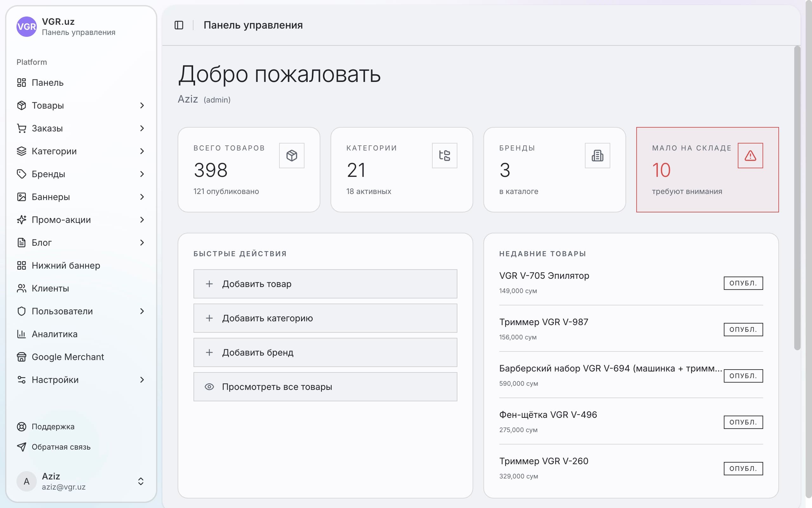Click the eye icon beside Просмотреть все товары
Screen dimensions: 812x508
click(209, 387)
